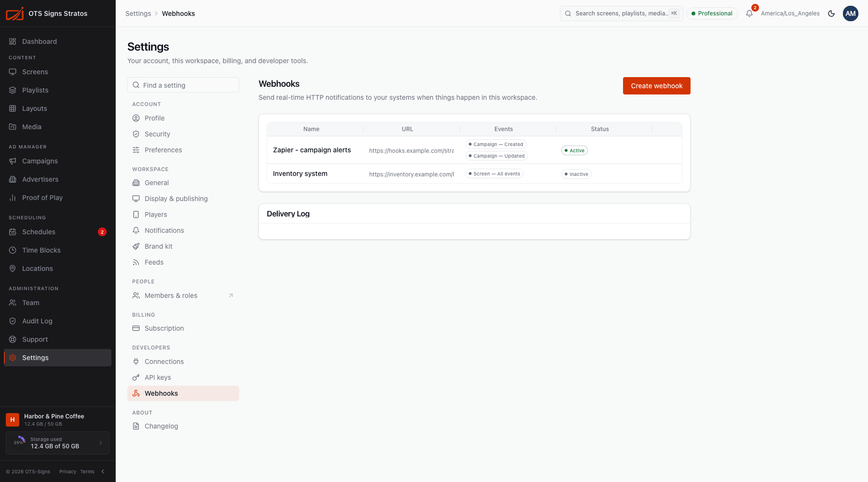Open Zapier - campaign alerts webhook row
This screenshot has width=868, height=482.
point(475,150)
